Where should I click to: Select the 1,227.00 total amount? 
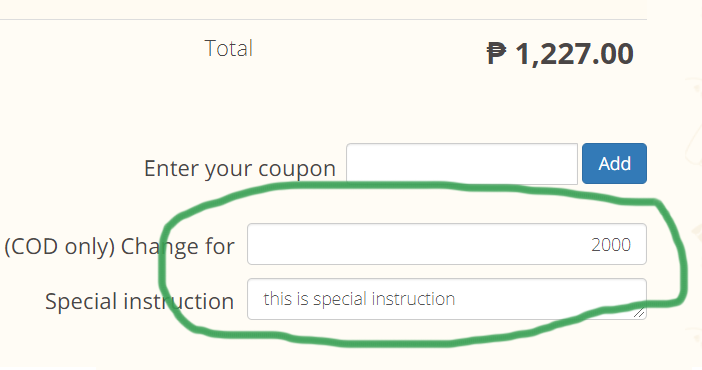tap(574, 54)
